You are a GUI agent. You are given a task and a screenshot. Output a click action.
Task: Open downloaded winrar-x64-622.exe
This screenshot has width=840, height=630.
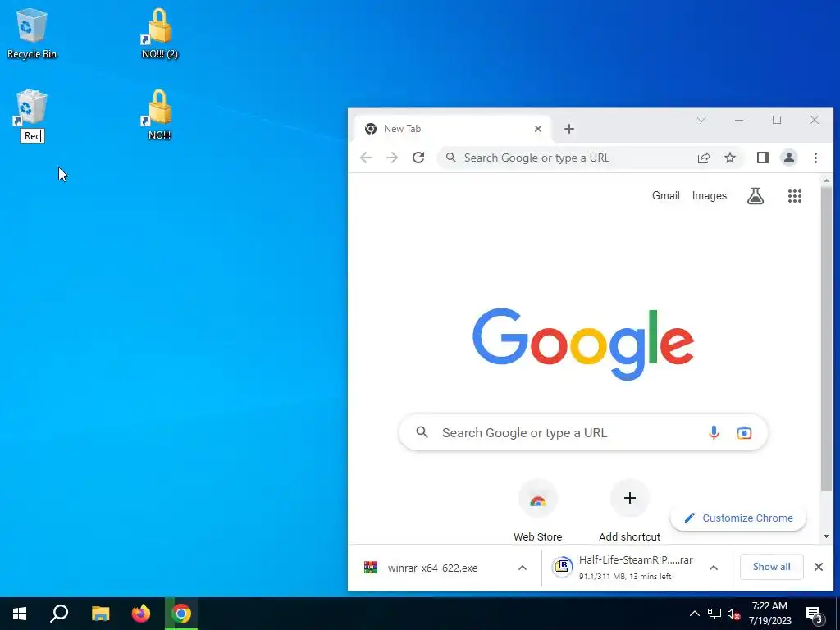[432, 568]
